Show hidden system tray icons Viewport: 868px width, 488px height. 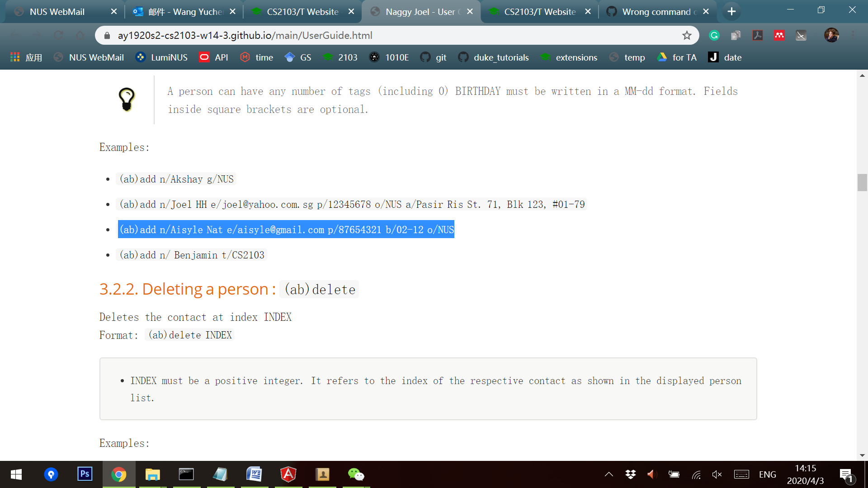(609, 474)
